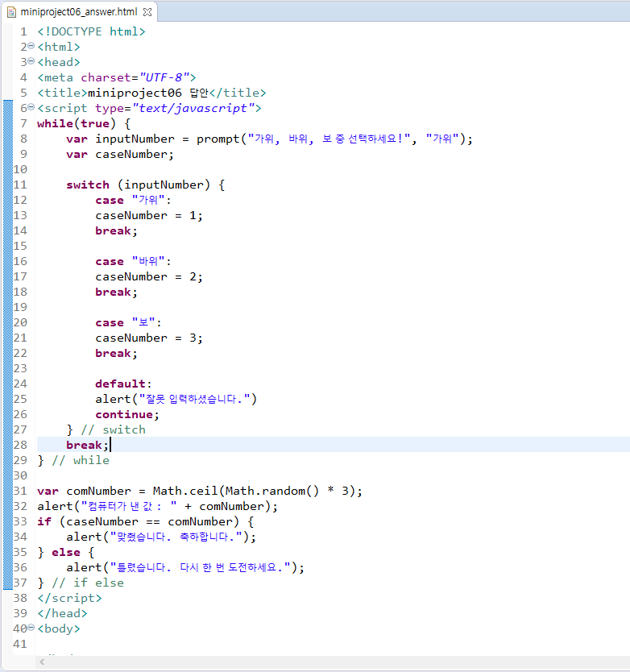Click the charset "UTF-8" attribute value
The image size is (630, 672).
pyautogui.click(x=164, y=77)
